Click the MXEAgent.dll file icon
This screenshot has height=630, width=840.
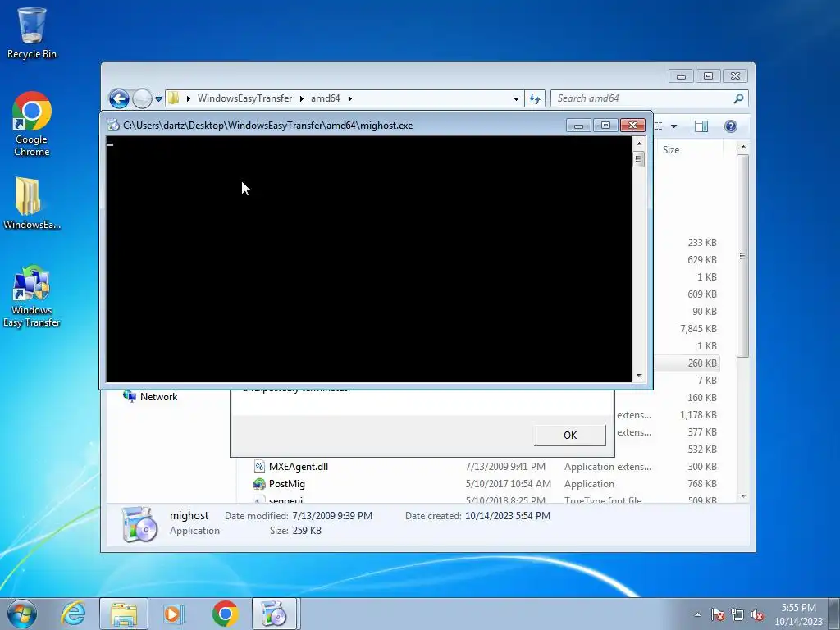[259, 467]
